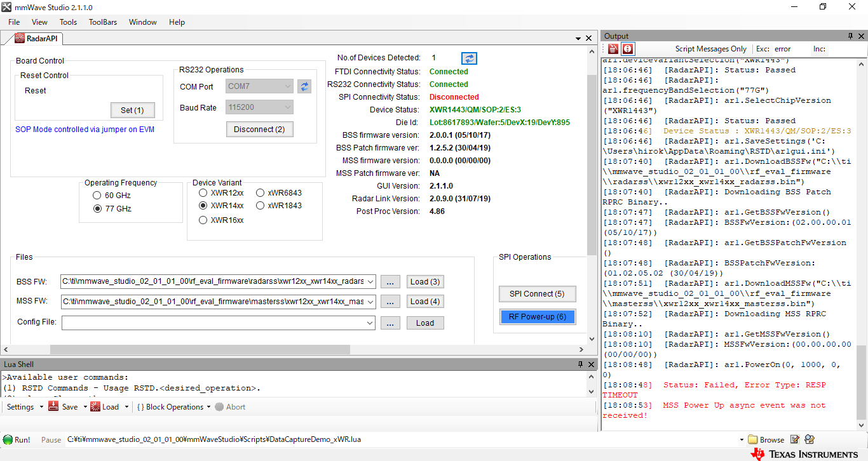Click Load button for Config File
868x461 pixels.
tap(425, 323)
